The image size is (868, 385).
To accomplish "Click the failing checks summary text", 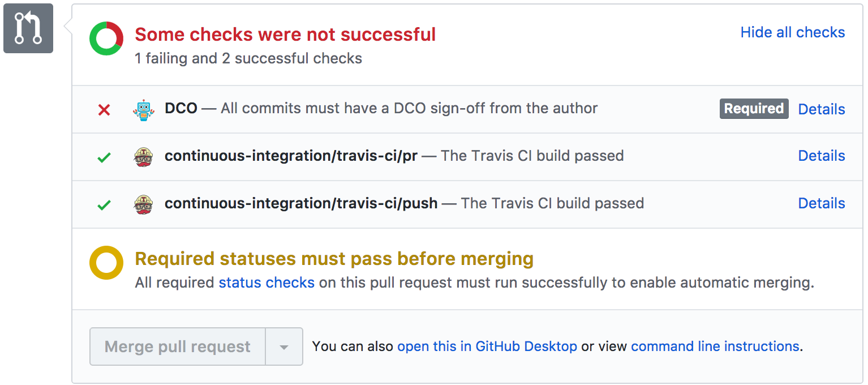I will point(248,58).
